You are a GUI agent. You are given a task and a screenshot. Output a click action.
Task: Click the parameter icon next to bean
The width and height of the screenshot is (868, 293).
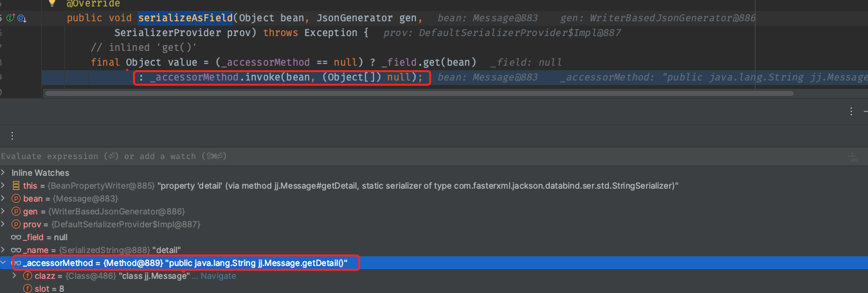tap(16, 198)
